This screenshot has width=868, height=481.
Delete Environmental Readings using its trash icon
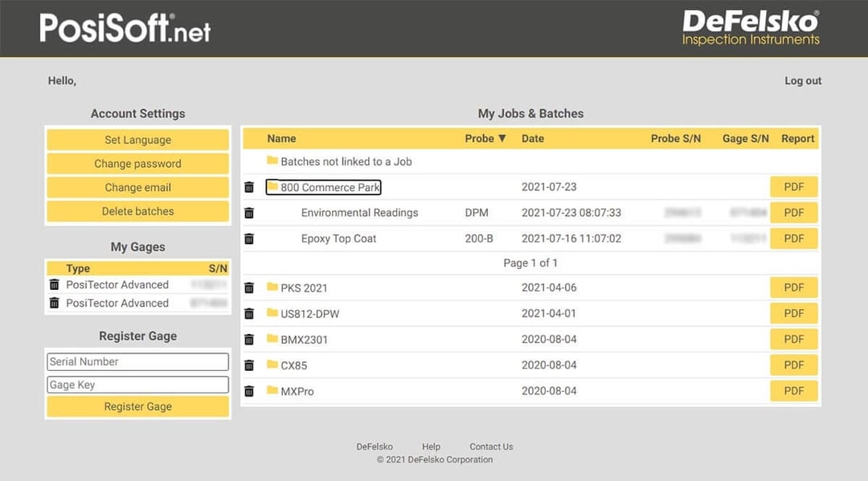point(250,213)
